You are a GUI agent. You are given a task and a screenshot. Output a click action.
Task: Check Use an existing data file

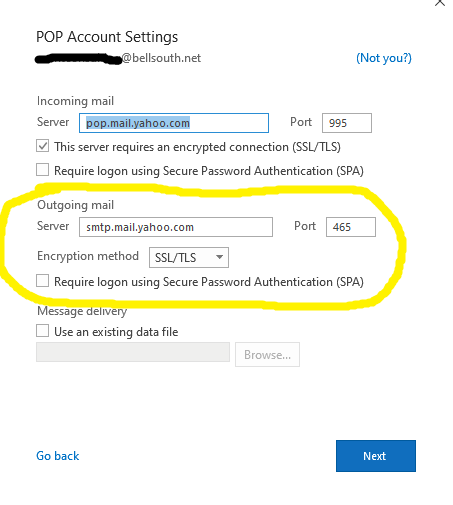(42, 331)
